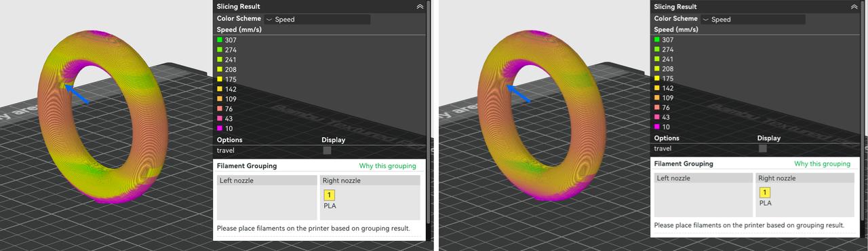868x251 pixels.
Task: Click the magenta 10 speed swatch, left screenshot
Action: 220,128
